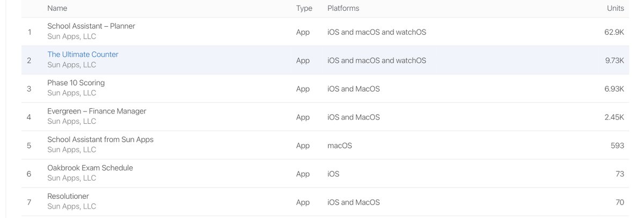Image resolution: width=644 pixels, height=218 pixels.
Task: Open The Ultimate Counter link
Action: coord(83,55)
